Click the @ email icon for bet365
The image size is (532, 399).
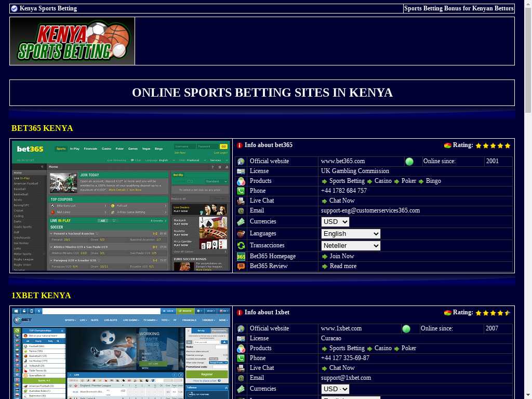(x=241, y=211)
